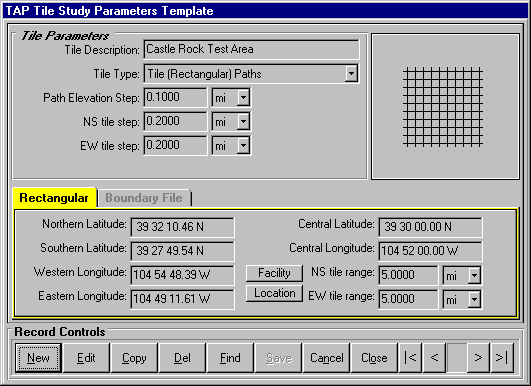531x386 pixels.
Task: Open EW tile range unit dropdown
Action: pyautogui.click(x=474, y=299)
